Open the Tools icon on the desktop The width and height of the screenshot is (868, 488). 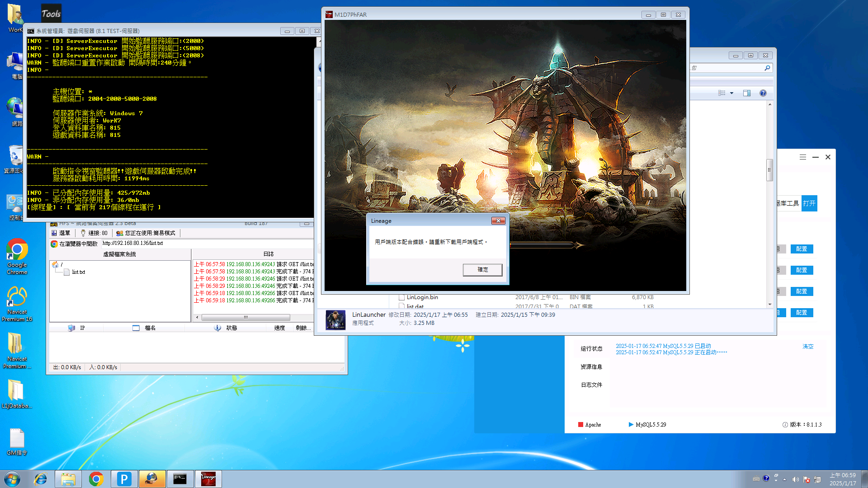(x=51, y=13)
